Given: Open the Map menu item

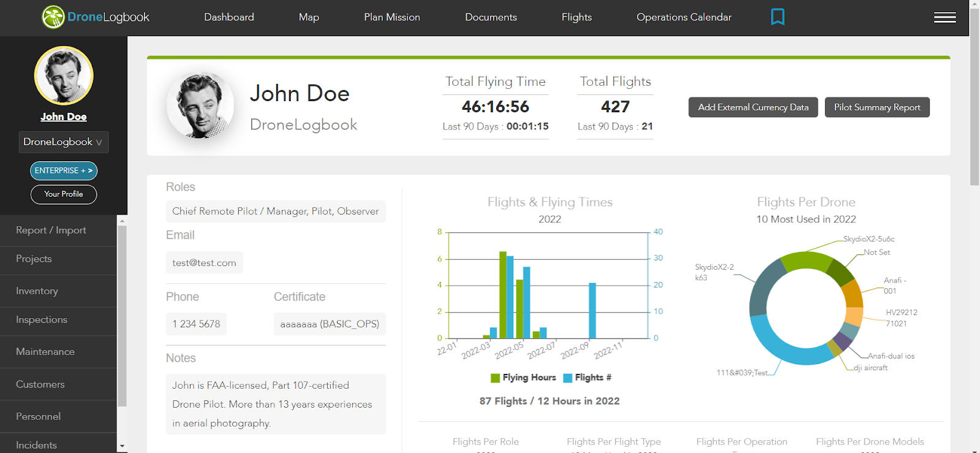Looking at the screenshot, I should 309,17.
